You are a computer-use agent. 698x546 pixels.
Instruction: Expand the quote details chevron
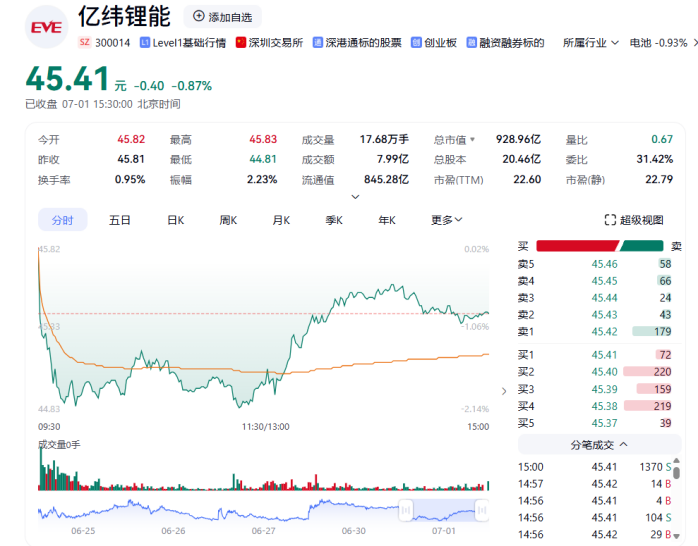point(354,197)
